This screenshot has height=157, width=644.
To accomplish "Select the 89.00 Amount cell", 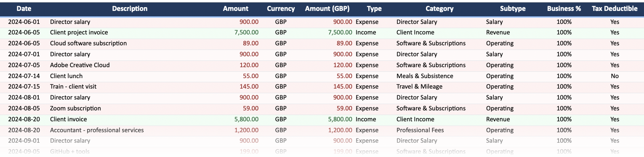I will coord(251,43).
